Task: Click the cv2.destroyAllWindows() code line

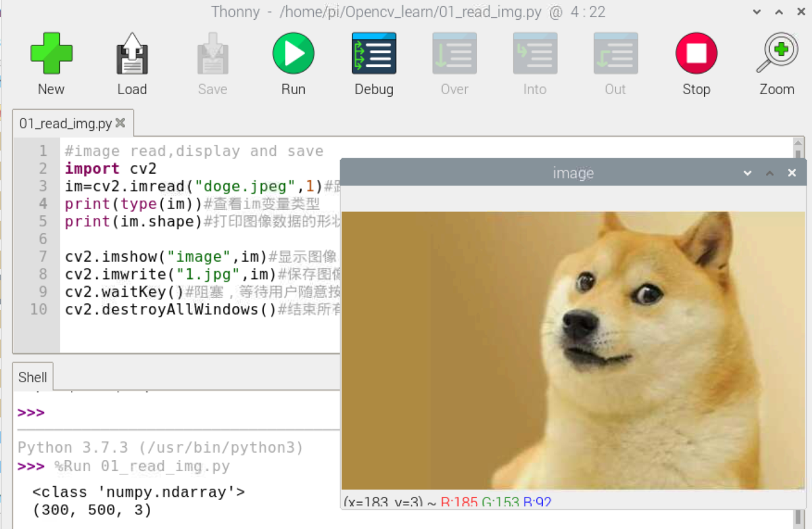Action: (170, 309)
